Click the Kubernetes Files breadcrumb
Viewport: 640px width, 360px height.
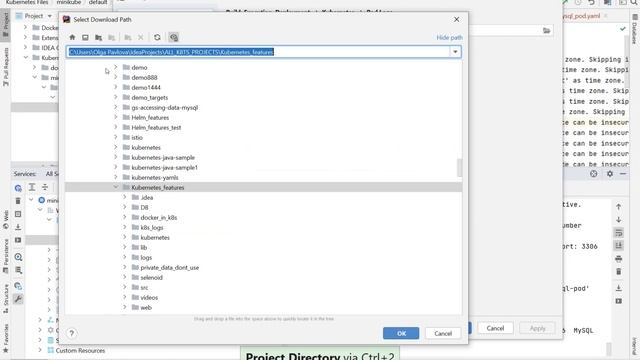[x=27, y=2]
